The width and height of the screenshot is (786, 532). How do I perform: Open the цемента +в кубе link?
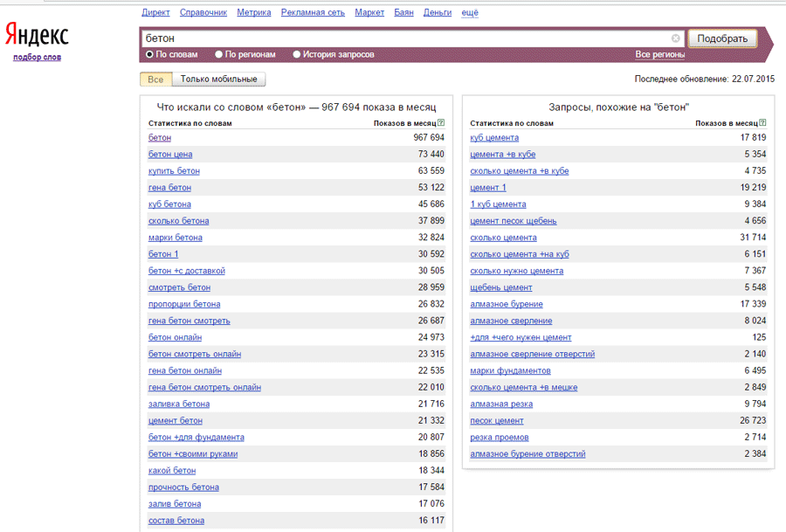coord(503,154)
